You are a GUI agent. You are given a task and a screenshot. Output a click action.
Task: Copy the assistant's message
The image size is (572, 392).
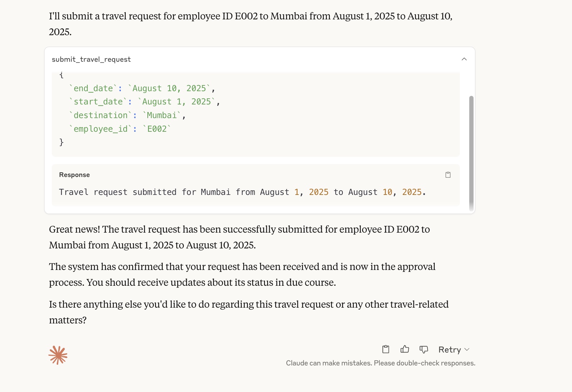[x=386, y=349]
